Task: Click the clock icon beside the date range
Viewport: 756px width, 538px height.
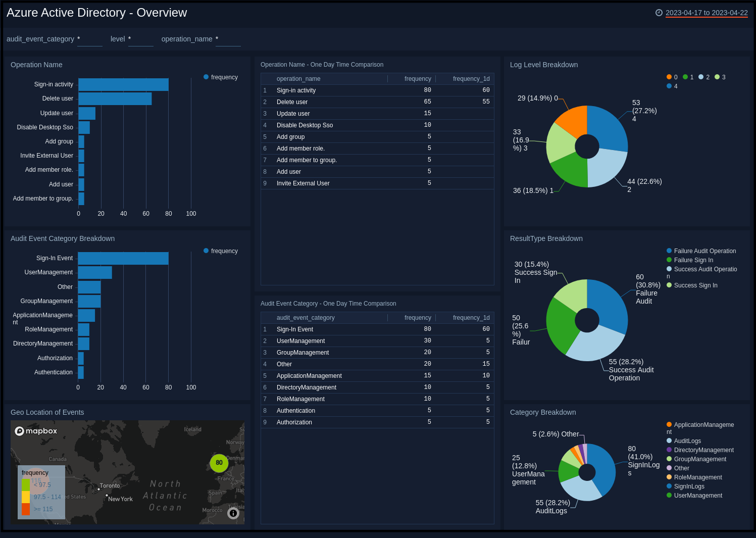Action: [659, 13]
